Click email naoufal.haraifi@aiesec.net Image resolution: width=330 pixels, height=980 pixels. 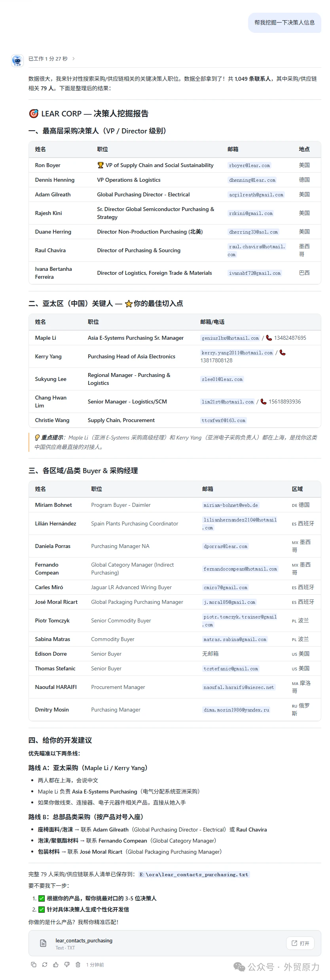(239, 687)
